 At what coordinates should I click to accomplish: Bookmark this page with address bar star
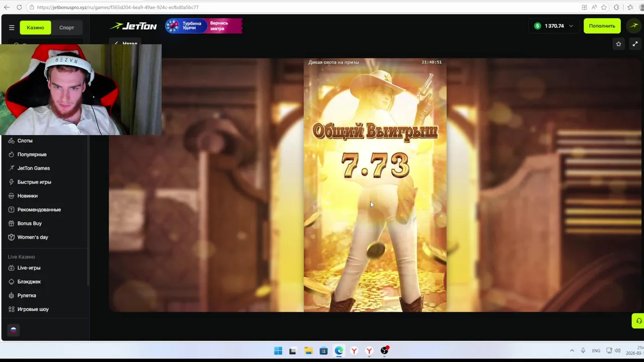pos(604,7)
